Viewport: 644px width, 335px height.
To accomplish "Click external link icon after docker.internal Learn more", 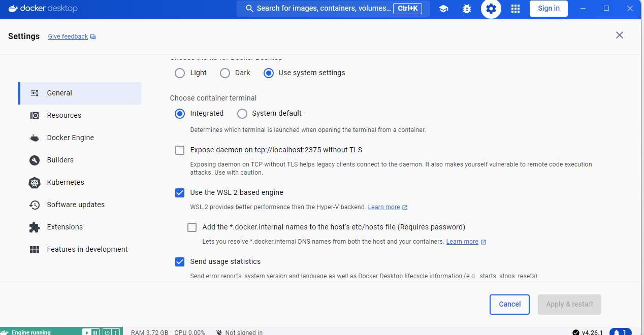I will (x=484, y=242).
